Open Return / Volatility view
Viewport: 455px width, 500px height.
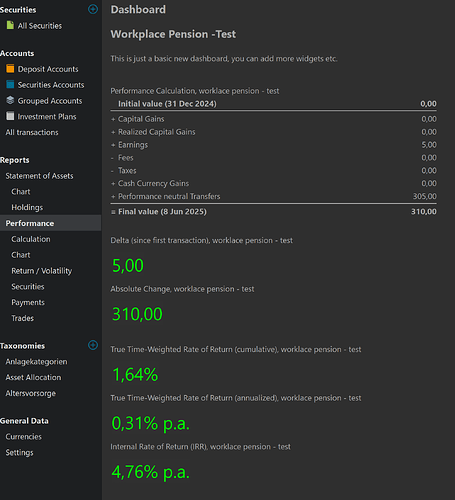42,271
